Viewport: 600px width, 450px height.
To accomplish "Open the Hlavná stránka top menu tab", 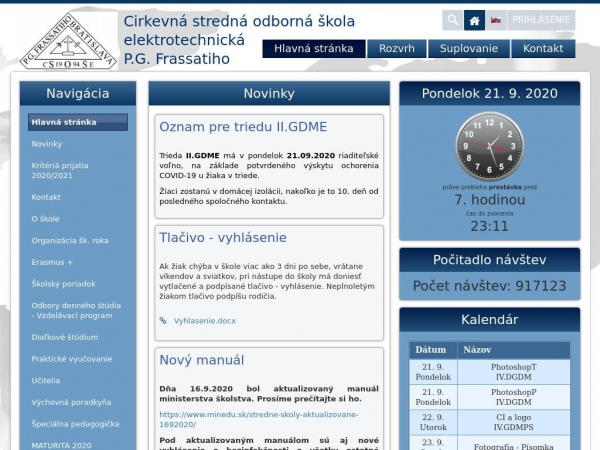I will tap(314, 49).
